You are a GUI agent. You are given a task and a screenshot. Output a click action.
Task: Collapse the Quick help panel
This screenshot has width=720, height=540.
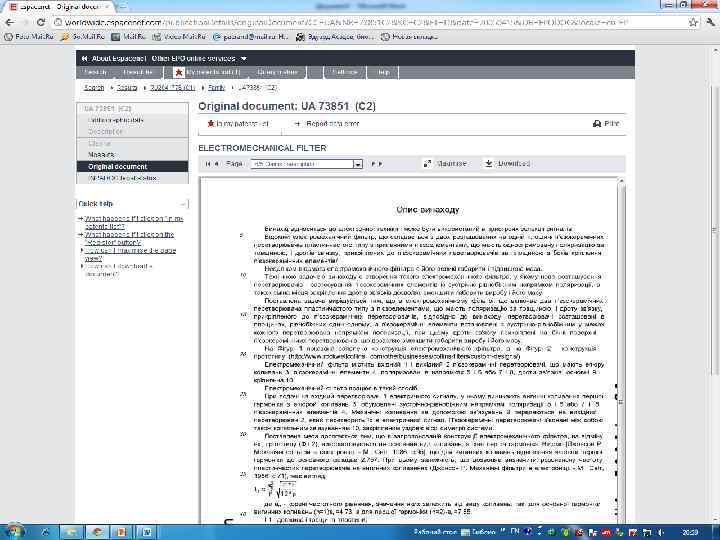(x=183, y=204)
